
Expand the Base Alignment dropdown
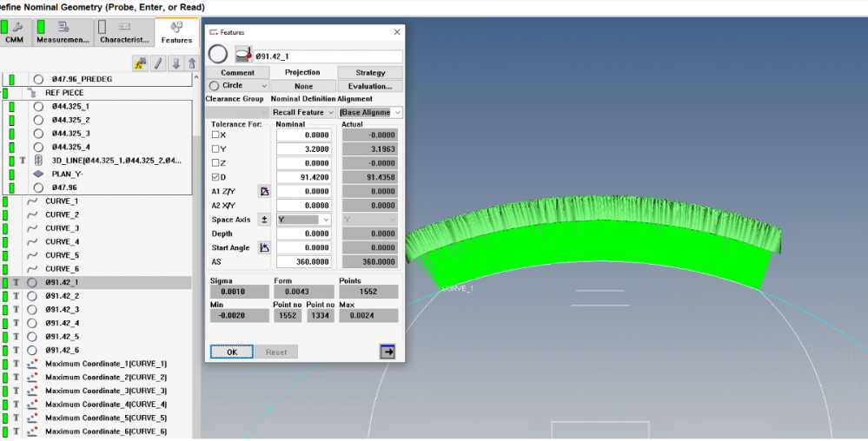371,112
